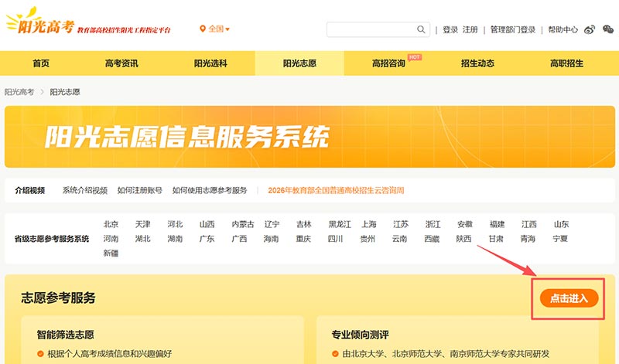Select the 上海 province link
This screenshot has width=619, height=364.
[369, 224]
